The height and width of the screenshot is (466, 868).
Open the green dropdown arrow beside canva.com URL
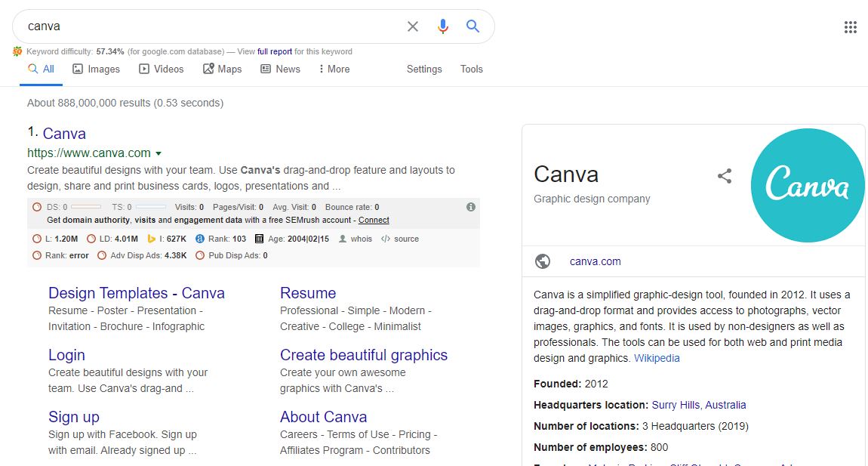click(x=159, y=153)
